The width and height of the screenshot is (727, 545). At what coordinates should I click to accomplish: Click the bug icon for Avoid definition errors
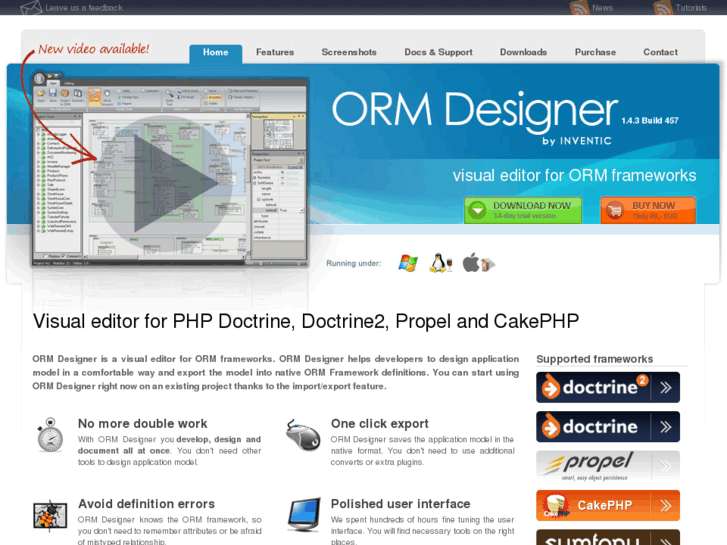click(x=50, y=515)
